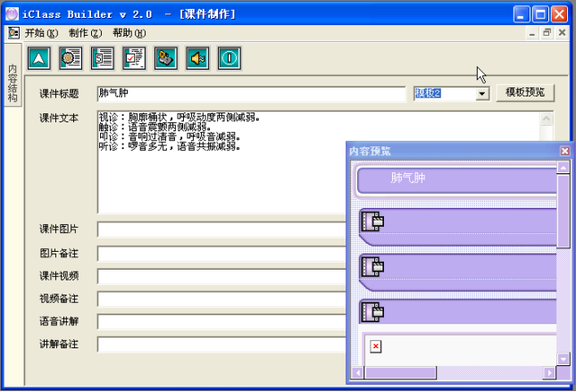Click first film clip icon in preview

372,221
